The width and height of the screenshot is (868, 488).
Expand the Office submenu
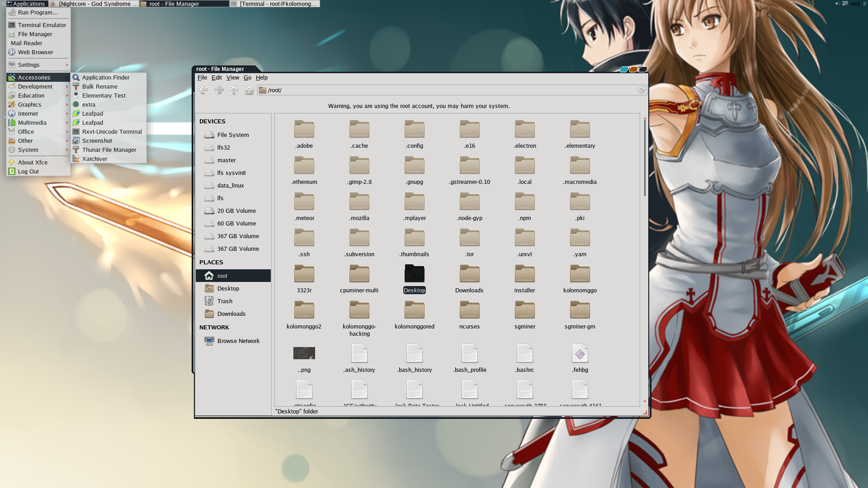click(x=38, y=132)
